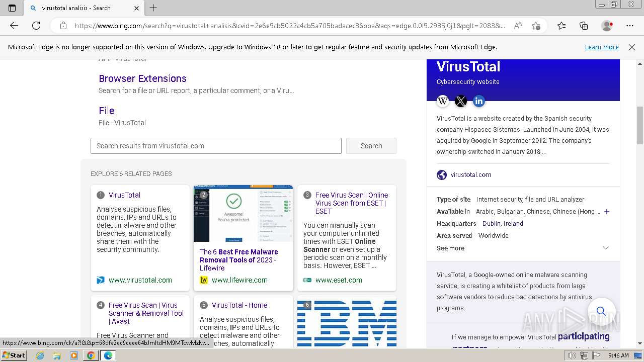Click the globe icon beside virustotal.com
644x362 pixels.
[442, 175]
